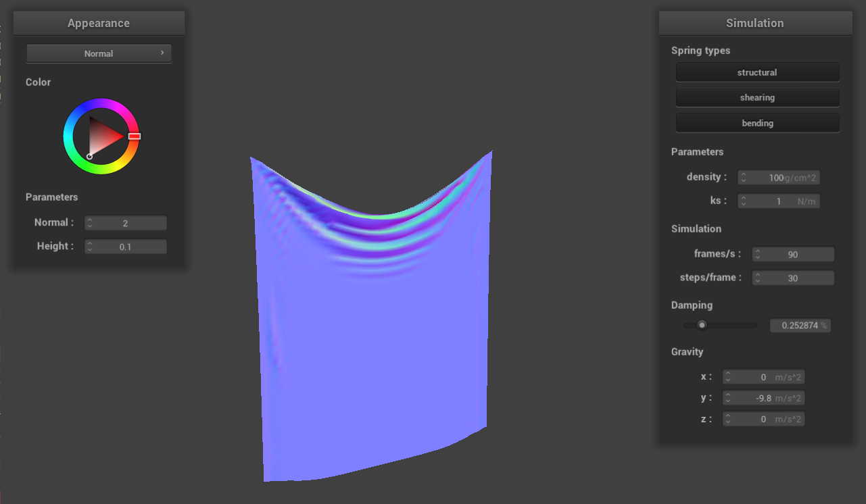Click the Appearance panel title bar
Screen dimensions: 866x504
(99, 23)
